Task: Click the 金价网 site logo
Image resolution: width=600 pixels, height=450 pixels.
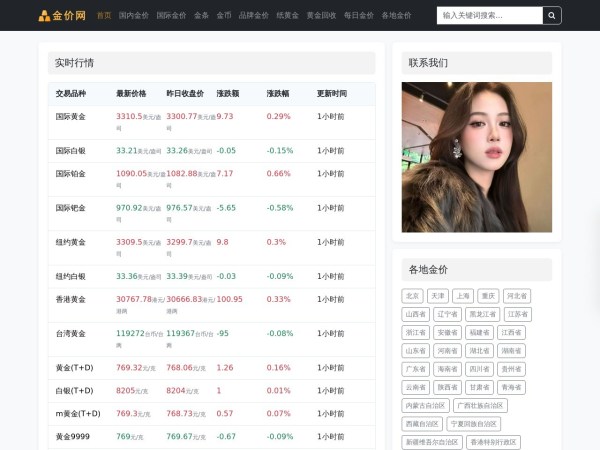Action: 61,16
